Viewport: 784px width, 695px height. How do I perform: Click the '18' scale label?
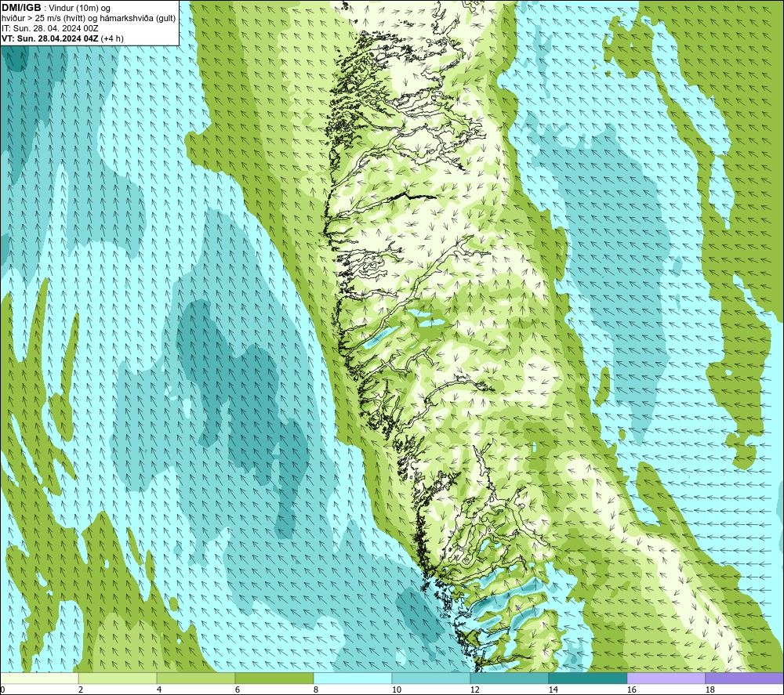pyautogui.click(x=710, y=690)
